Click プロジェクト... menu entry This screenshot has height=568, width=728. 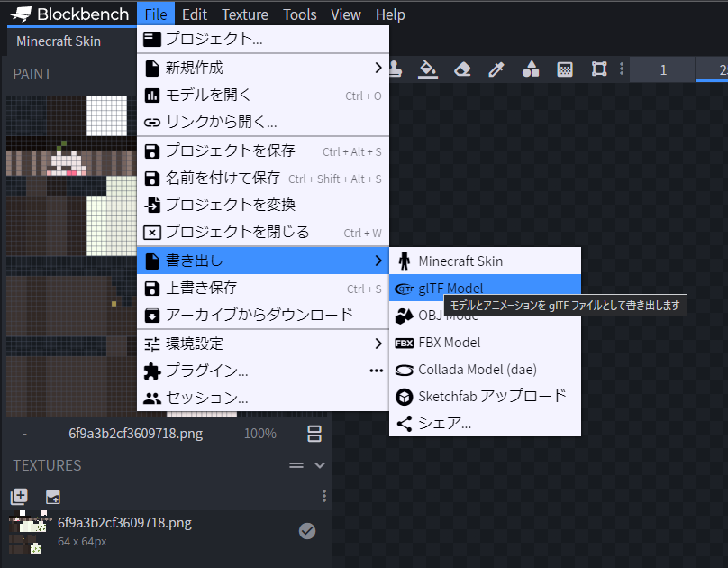coord(263,39)
